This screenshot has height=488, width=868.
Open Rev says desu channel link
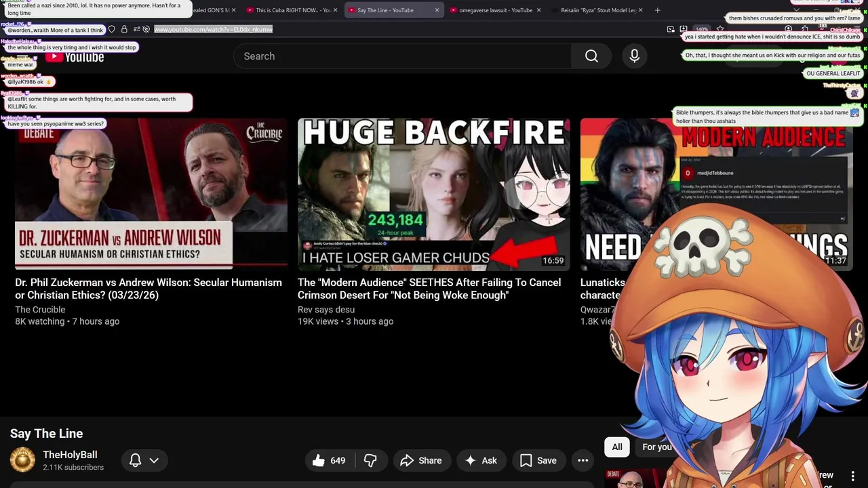(x=326, y=310)
